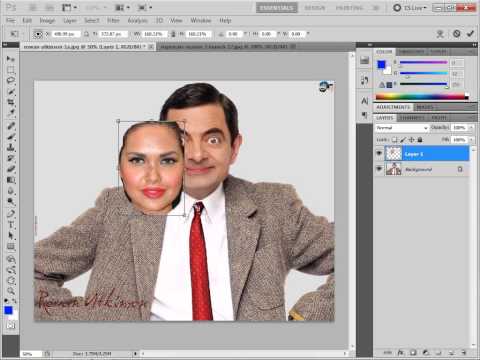Commit the transform with the checkmark
Screen dimensions: 480x360
pyautogui.click(x=470, y=33)
